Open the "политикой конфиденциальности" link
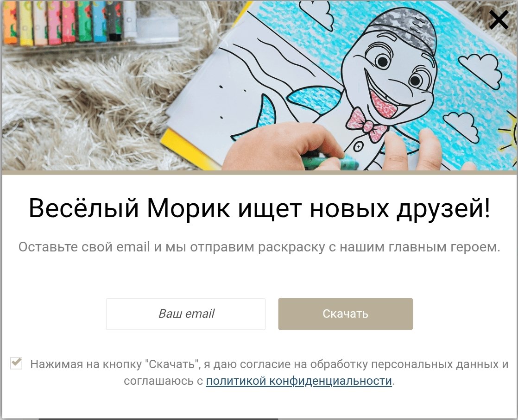This screenshot has width=518, height=420. pyautogui.click(x=299, y=381)
